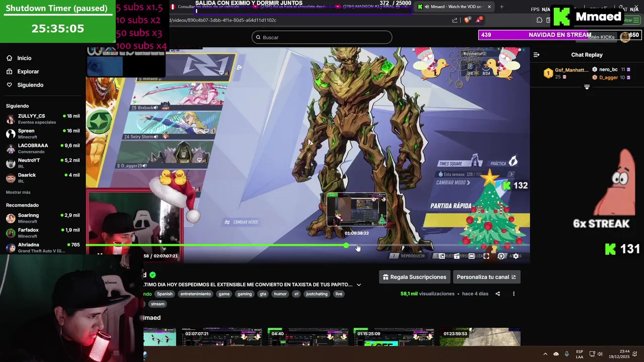Image resolution: width=644 pixels, height=362 pixels.
Task: Select the humor tag chip
Action: pyautogui.click(x=280, y=294)
